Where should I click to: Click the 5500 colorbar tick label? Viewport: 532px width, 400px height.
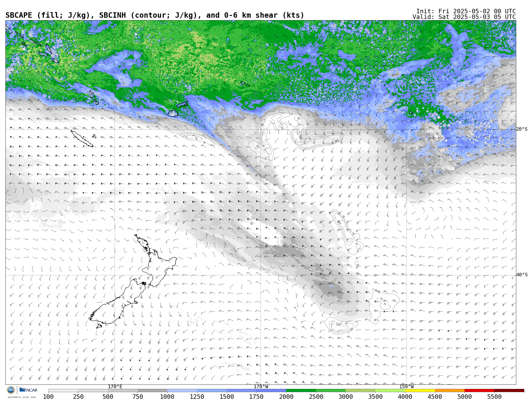[x=494, y=397]
